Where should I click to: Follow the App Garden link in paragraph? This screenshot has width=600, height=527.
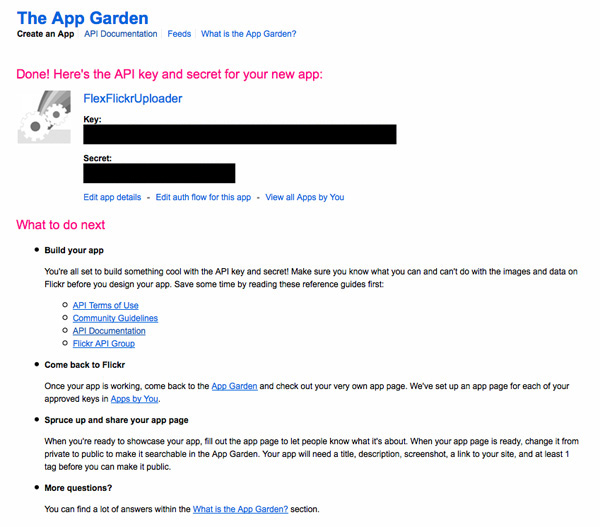[234, 386]
